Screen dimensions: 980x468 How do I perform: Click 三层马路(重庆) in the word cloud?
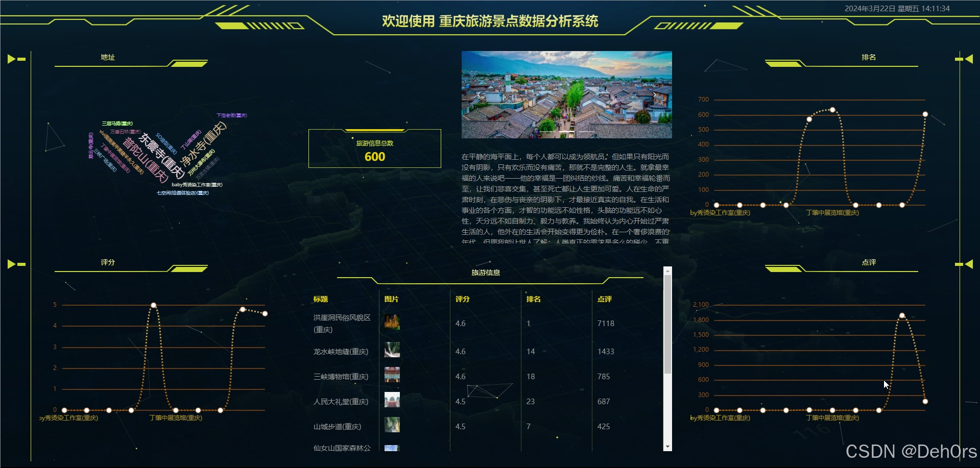coord(117,124)
